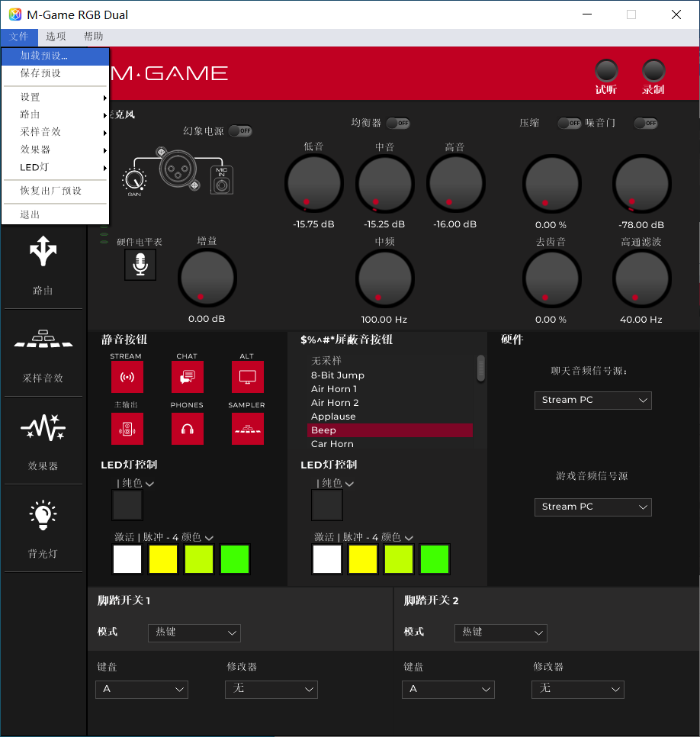The image size is (700, 737).
Task: Click the 主输出 speaker mute icon
Action: point(127,429)
